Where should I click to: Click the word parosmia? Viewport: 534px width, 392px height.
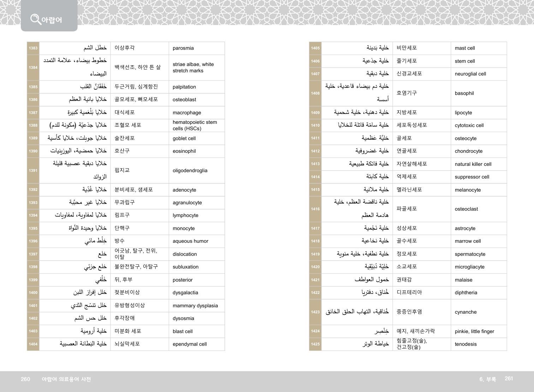pos(183,48)
